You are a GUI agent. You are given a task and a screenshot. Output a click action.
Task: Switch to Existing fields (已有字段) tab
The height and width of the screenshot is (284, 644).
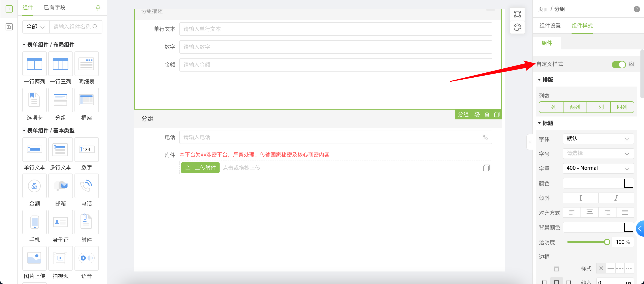click(x=55, y=8)
